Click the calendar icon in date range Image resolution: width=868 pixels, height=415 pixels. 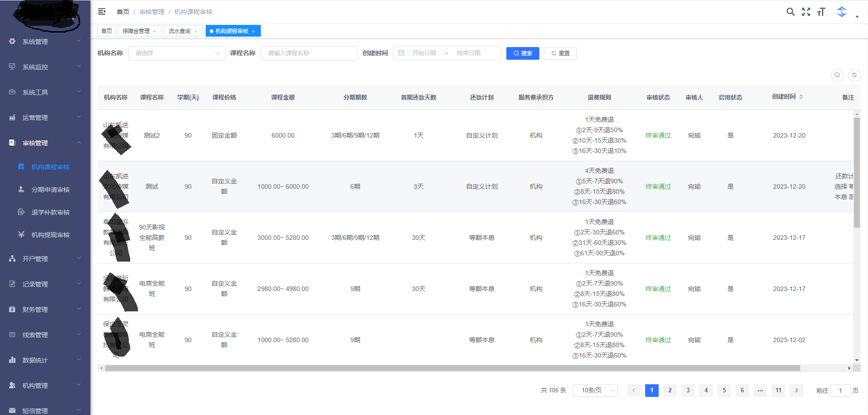401,53
